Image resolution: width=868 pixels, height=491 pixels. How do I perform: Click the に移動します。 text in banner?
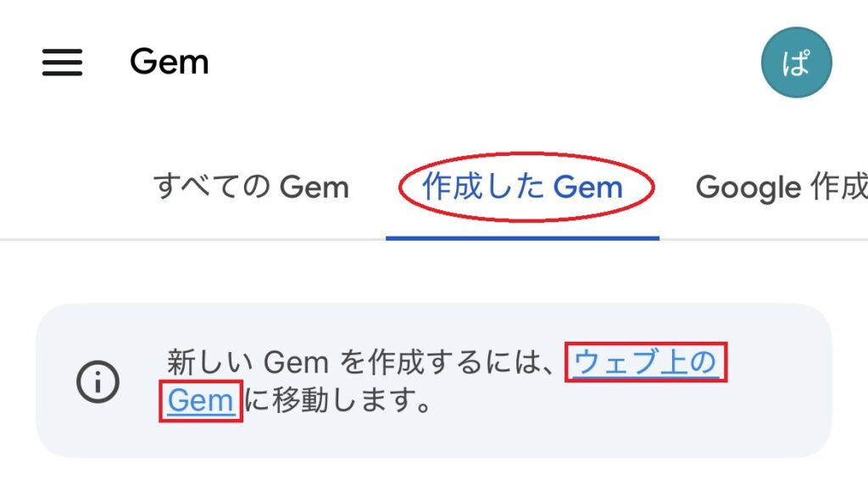[337, 400]
